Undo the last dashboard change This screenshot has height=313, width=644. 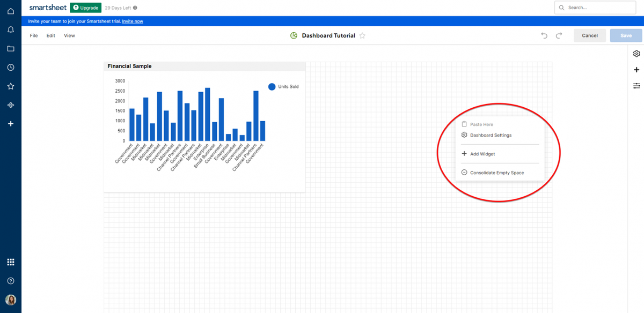[544, 35]
